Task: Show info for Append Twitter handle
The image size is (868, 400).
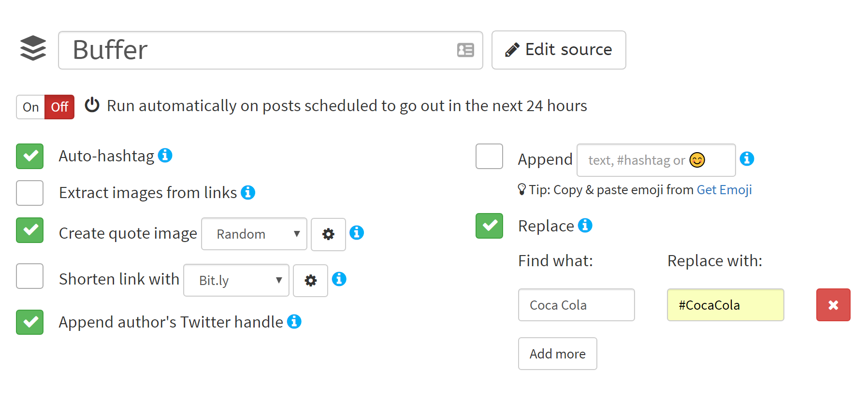Action: (x=294, y=321)
